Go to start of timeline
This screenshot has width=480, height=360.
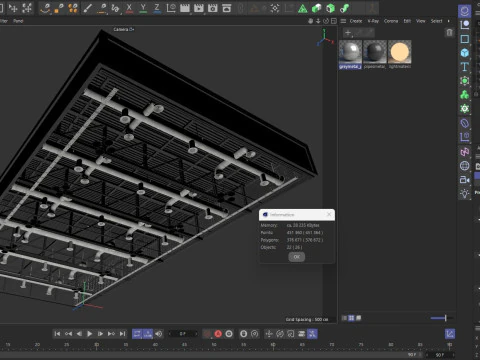click(x=57, y=334)
